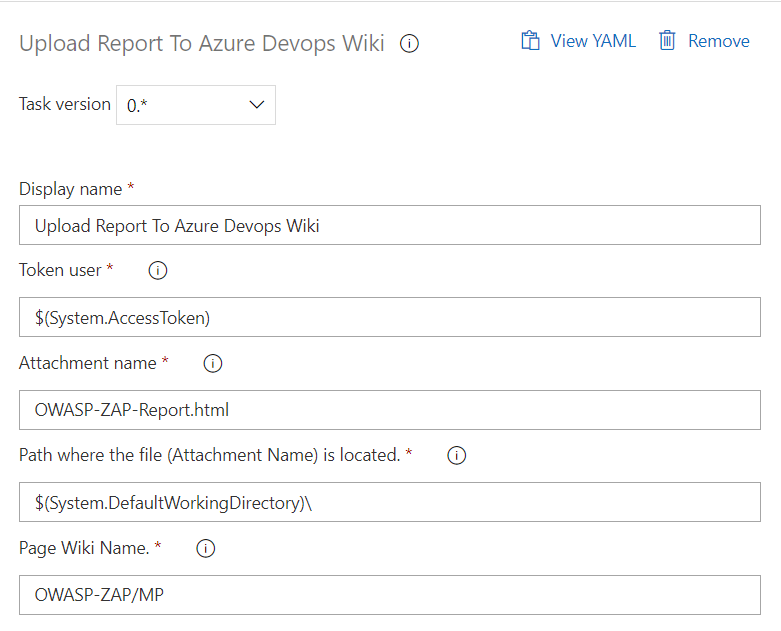The width and height of the screenshot is (781, 631).
Task: Open the Task version 0.* combo box
Action: [196, 105]
